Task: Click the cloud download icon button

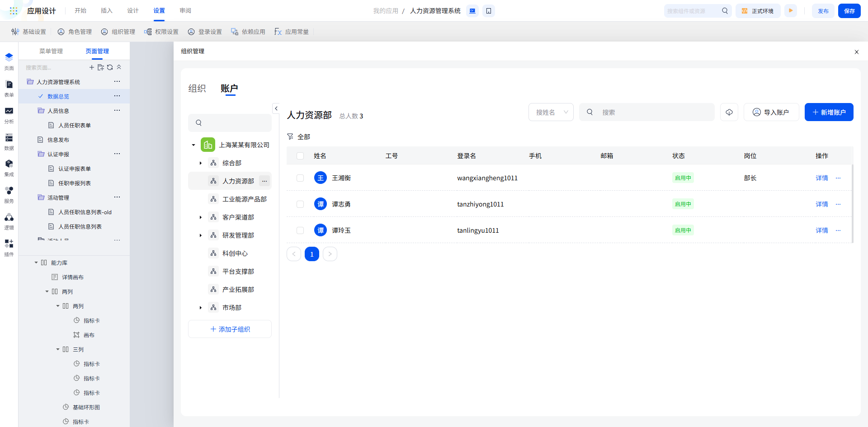Action: pyautogui.click(x=729, y=112)
